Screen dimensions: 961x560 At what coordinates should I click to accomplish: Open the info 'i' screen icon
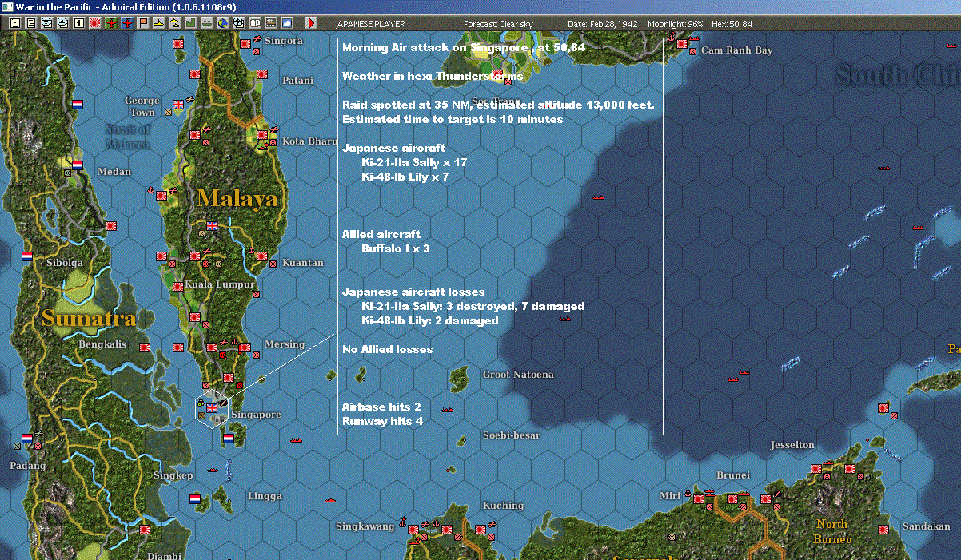click(78, 23)
